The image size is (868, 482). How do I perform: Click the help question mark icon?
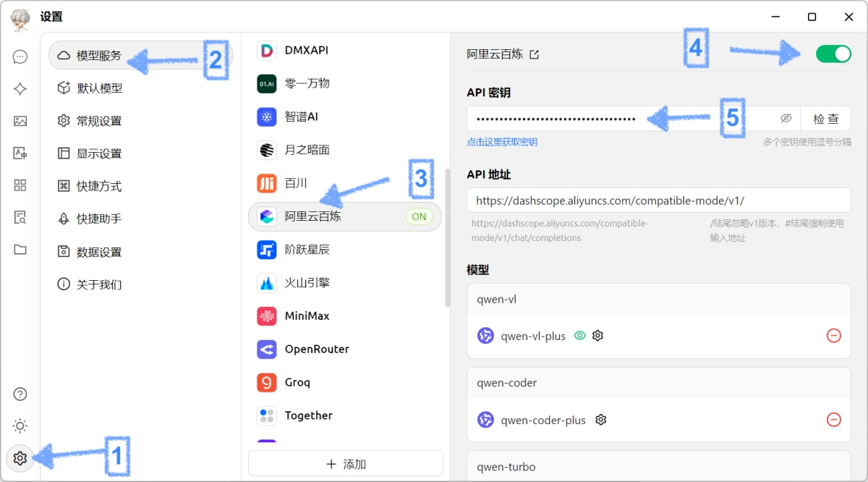[20, 394]
